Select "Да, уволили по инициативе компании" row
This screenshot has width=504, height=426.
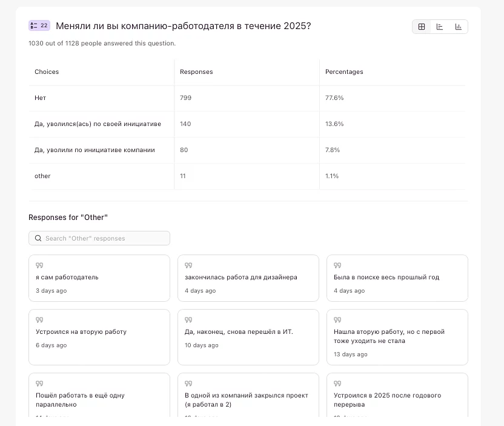(x=94, y=150)
